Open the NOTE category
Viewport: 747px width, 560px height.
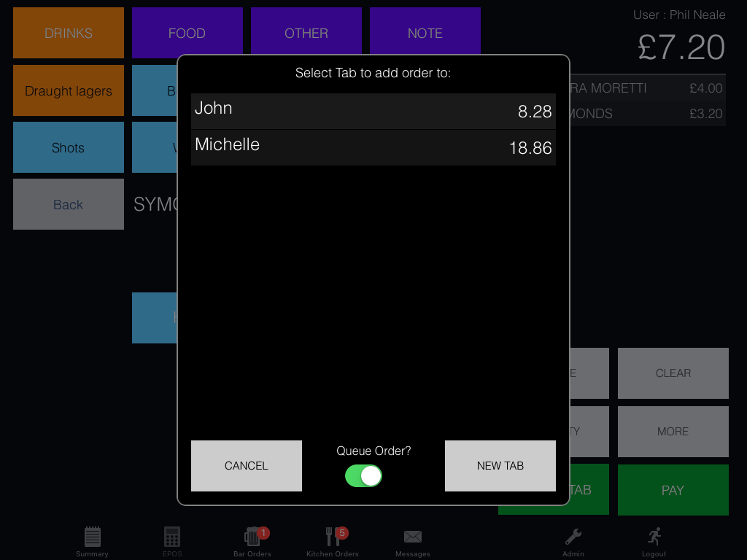[425, 33]
